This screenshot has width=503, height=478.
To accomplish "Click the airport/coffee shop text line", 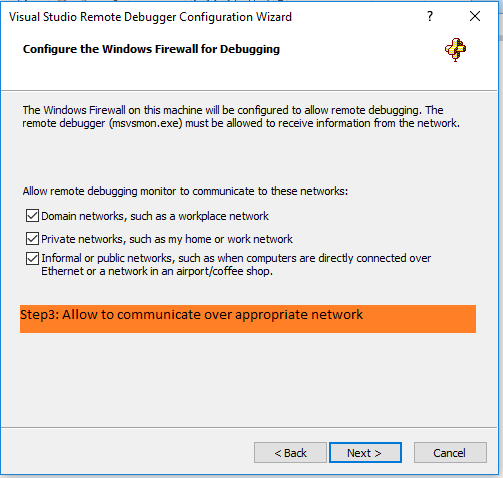I will (157, 271).
